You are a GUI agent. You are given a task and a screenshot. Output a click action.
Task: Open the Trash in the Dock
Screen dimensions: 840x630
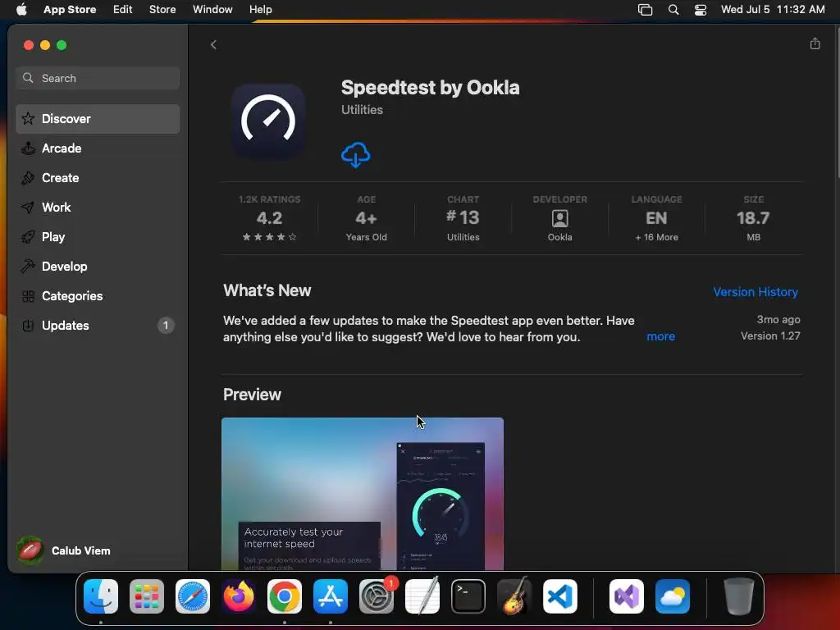(739, 596)
